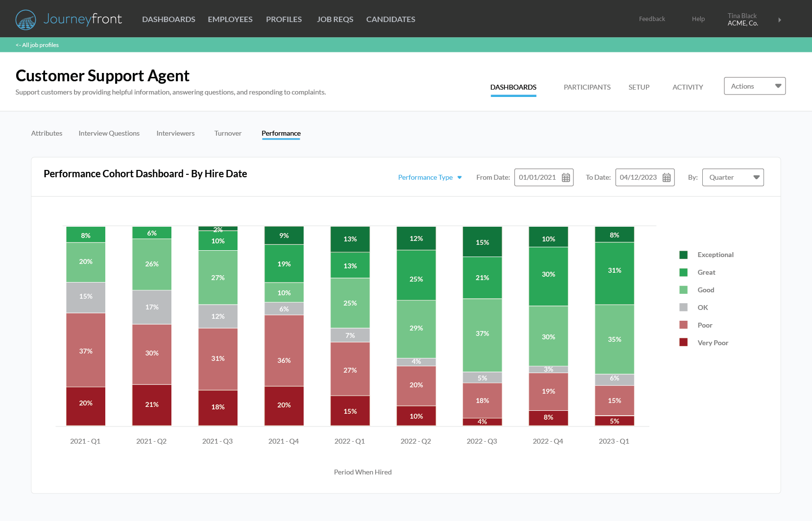This screenshot has height=521, width=812.
Task: Open the To Date calendar icon
Action: click(667, 178)
